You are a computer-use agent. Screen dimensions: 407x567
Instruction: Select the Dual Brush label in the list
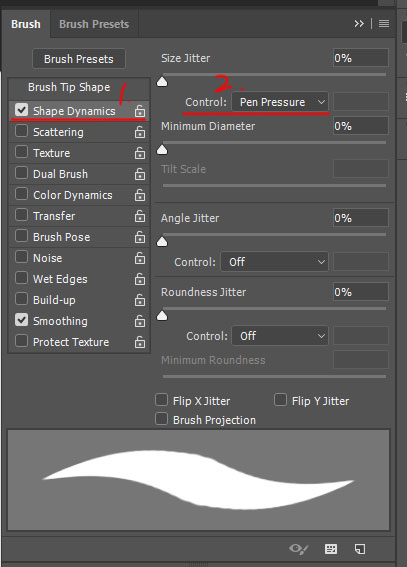[60, 174]
